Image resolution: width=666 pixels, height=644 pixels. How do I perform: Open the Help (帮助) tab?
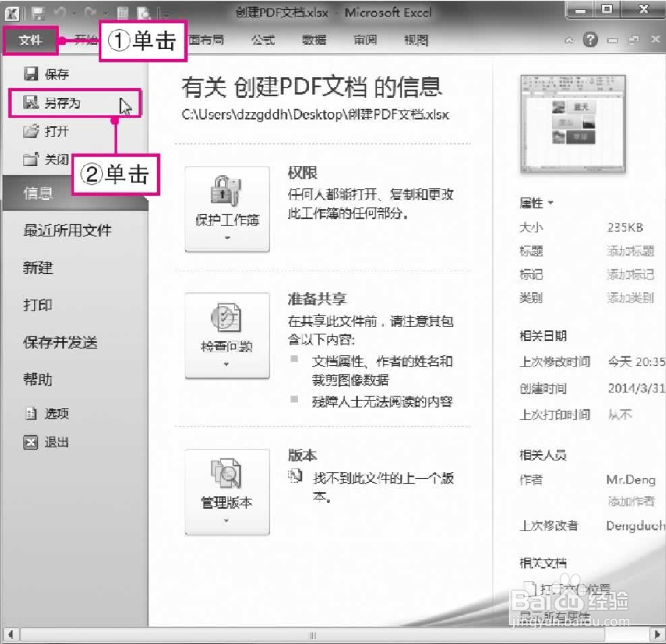[38, 379]
